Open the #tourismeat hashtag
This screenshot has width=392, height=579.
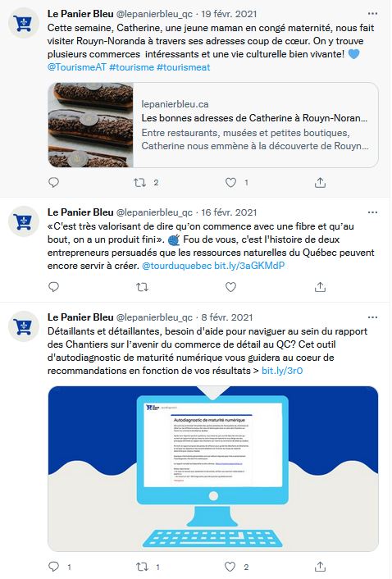click(x=184, y=67)
